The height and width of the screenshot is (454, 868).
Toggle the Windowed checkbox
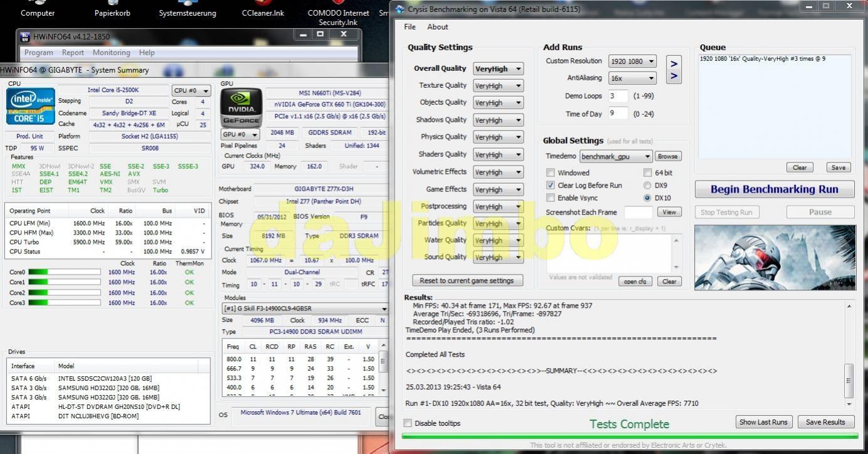[550, 172]
